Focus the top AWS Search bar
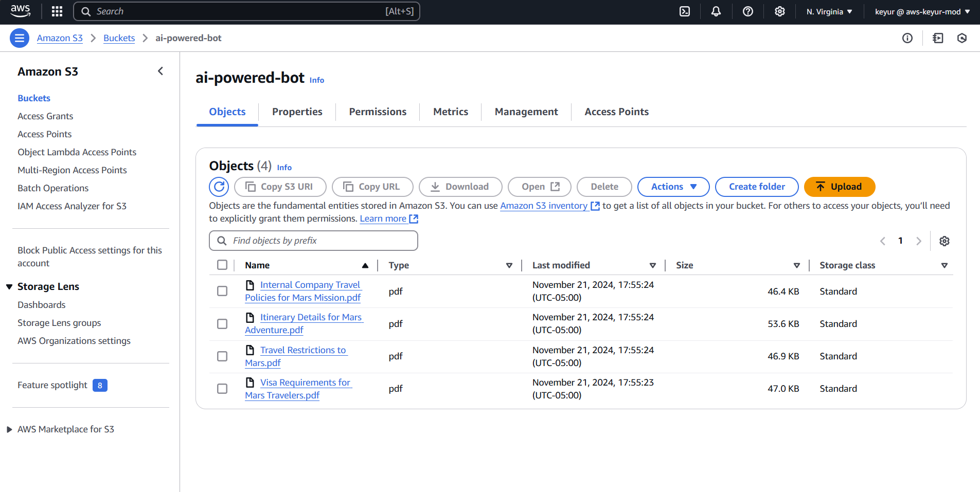The image size is (980, 492). point(247,11)
